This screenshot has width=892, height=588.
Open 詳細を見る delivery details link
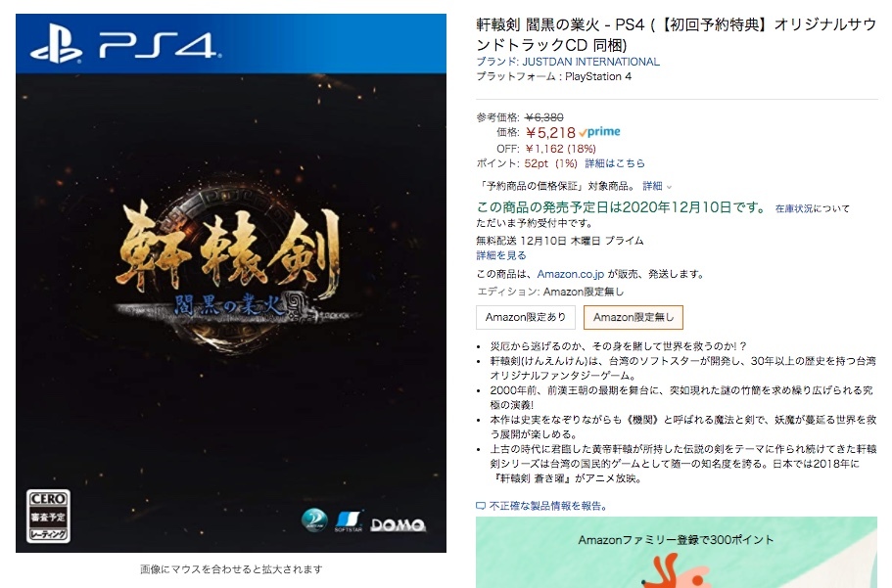pyautogui.click(x=501, y=255)
